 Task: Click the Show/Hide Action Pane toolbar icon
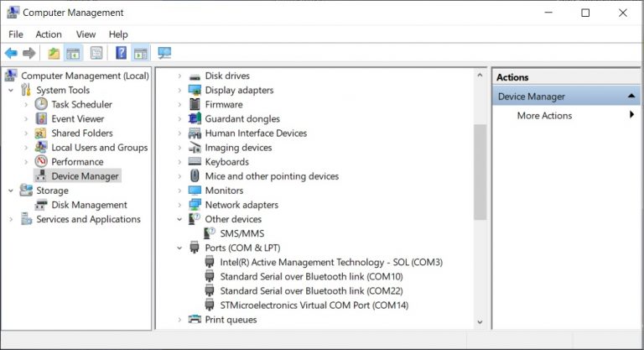point(141,53)
